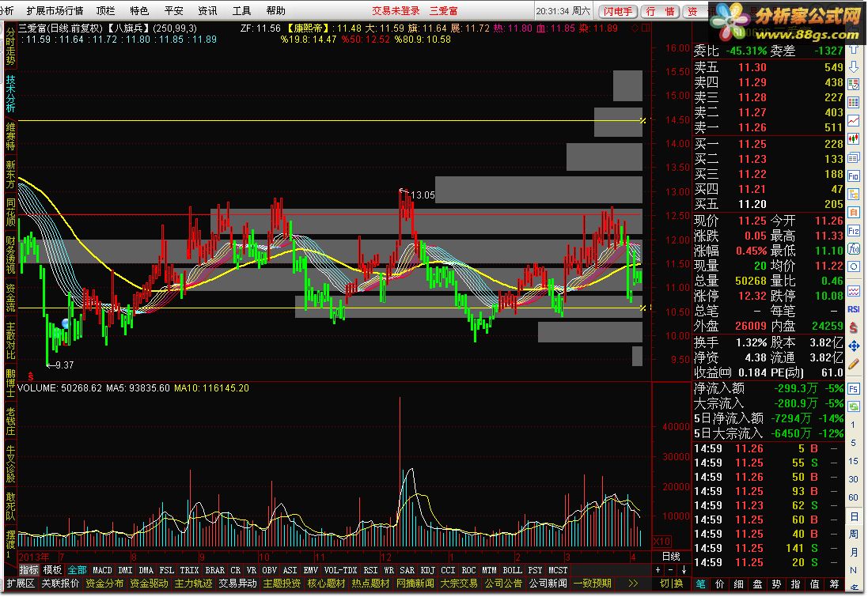Select the 筹 chip distribution tab
The height and width of the screenshot is (597, 868).
pyautogui.click(x=834, y=584)
